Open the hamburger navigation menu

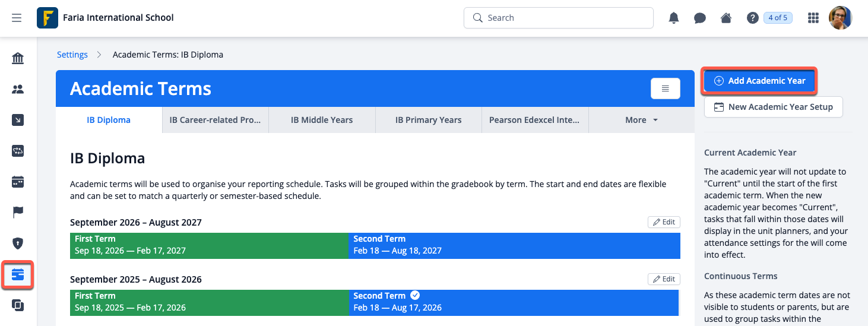click(17, 18)
